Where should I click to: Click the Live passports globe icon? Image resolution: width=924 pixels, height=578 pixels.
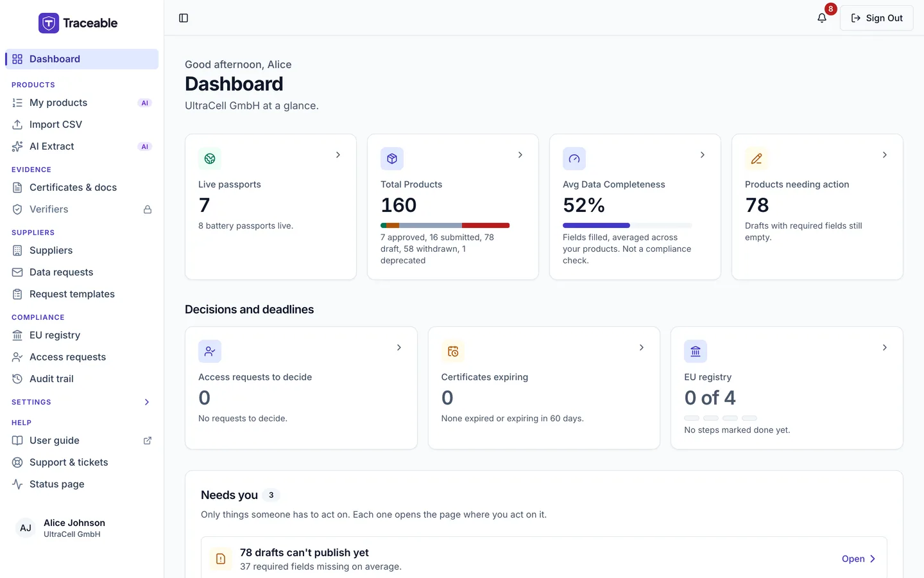click(x=210, y=159)
